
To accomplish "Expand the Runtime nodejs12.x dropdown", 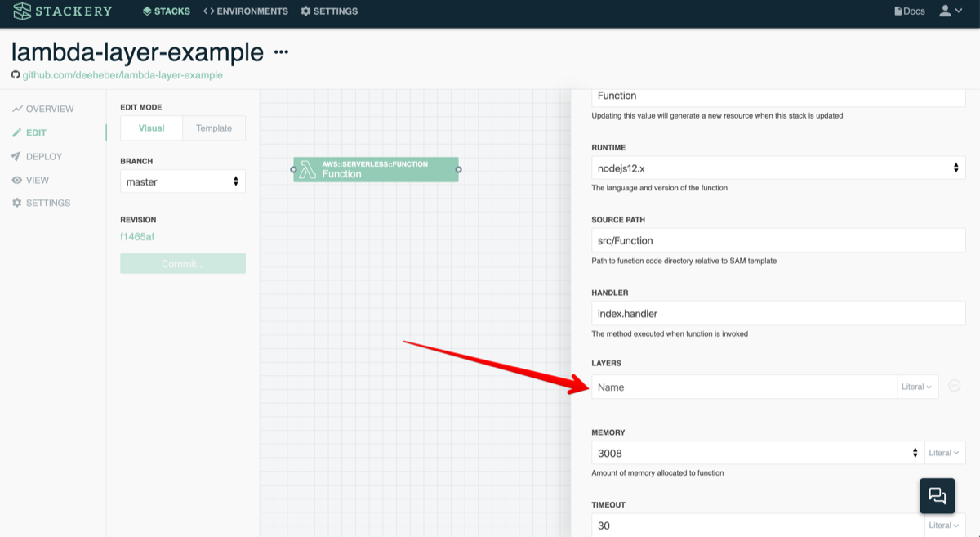I will (x=778, y=168).
